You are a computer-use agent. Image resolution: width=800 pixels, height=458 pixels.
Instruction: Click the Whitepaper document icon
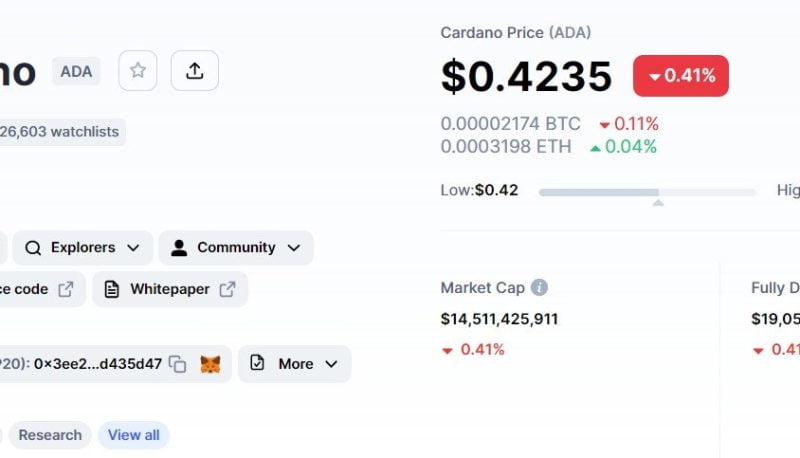point(112,289)
